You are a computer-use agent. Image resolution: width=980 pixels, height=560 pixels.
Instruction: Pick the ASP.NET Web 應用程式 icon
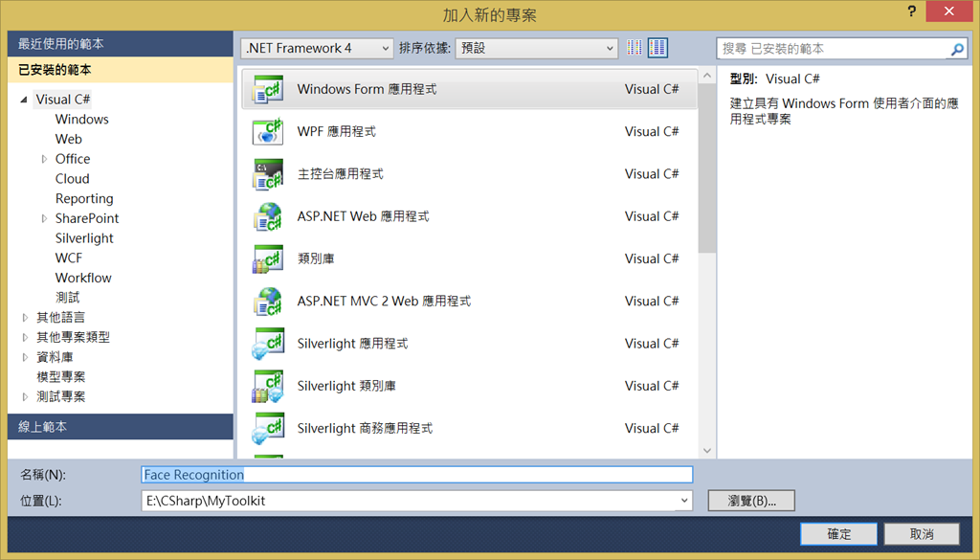[268, 217]
